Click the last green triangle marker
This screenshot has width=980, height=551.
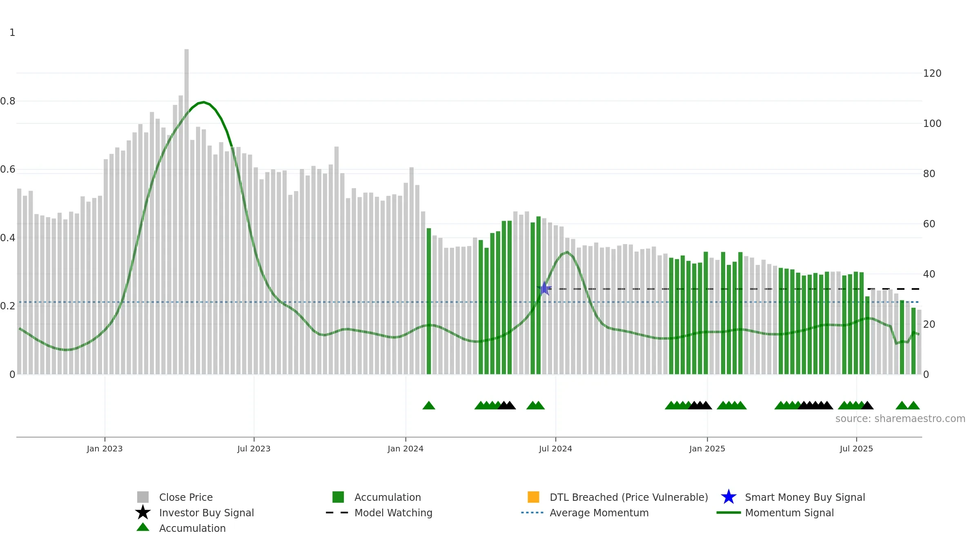913,405
